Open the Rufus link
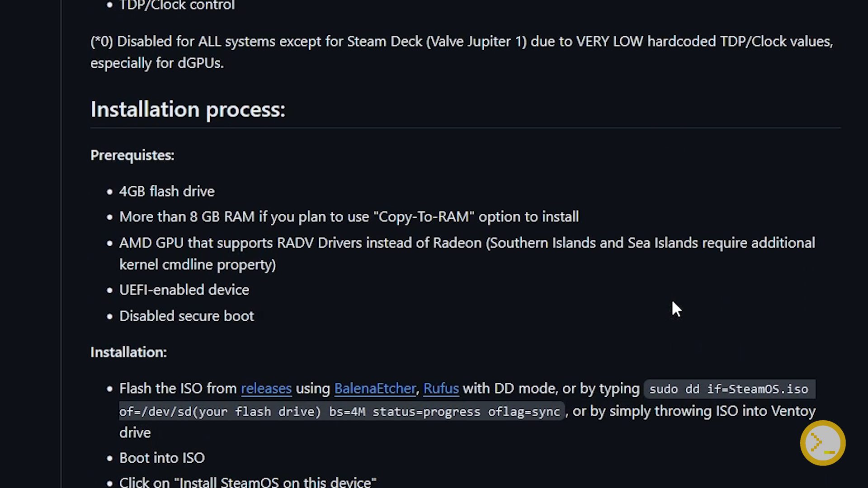 click(441, 388)
